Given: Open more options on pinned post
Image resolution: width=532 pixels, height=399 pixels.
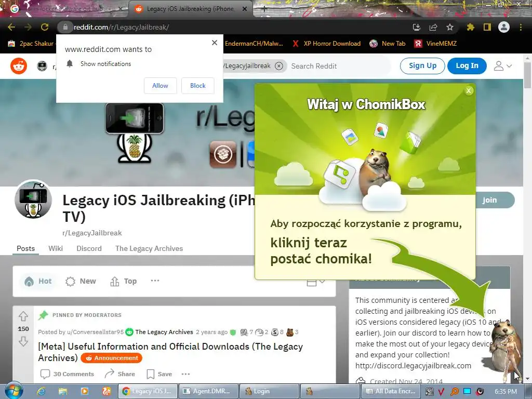Looking at the screenshot, I should tap(185, 374).
